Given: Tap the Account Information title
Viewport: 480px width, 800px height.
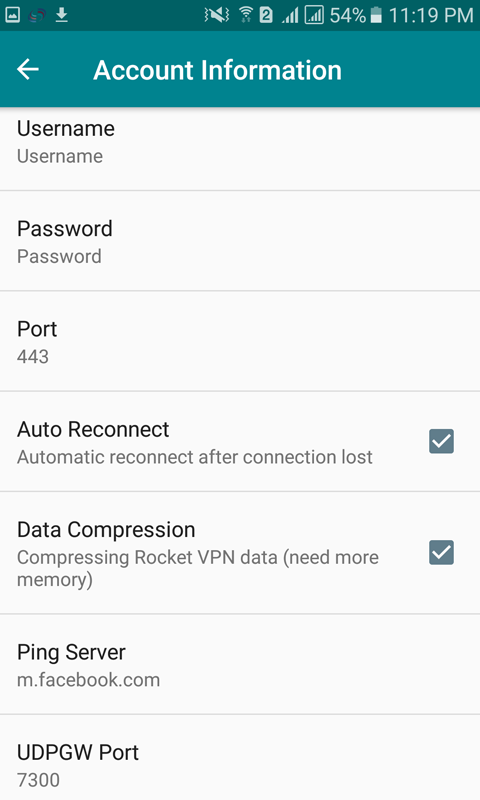Looking at the screenshot, I should click(217, 70).
